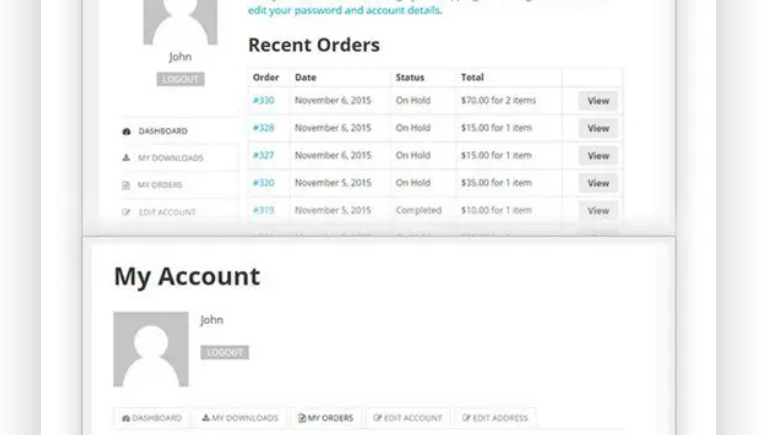The height and width of the screenshot is (435, 767).
Task: Click the edit password and account details link
Action: pyautogui.click(x=344, y=11)
